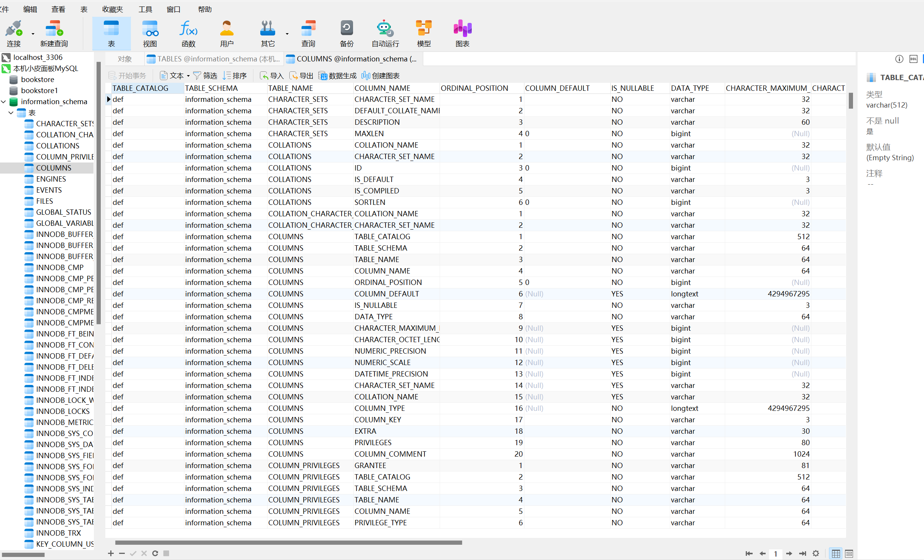Viewport: 924px width, 560px height.
Task: Click the 创建图表 Create Chart button
Action: 381,76
